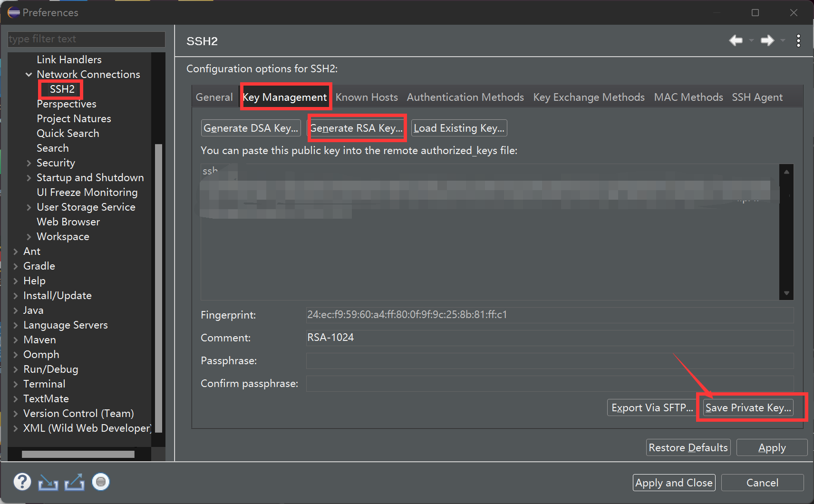Click the export preferences icon
The width and height of the screenshot is (814, 504).
click(74, 482)
